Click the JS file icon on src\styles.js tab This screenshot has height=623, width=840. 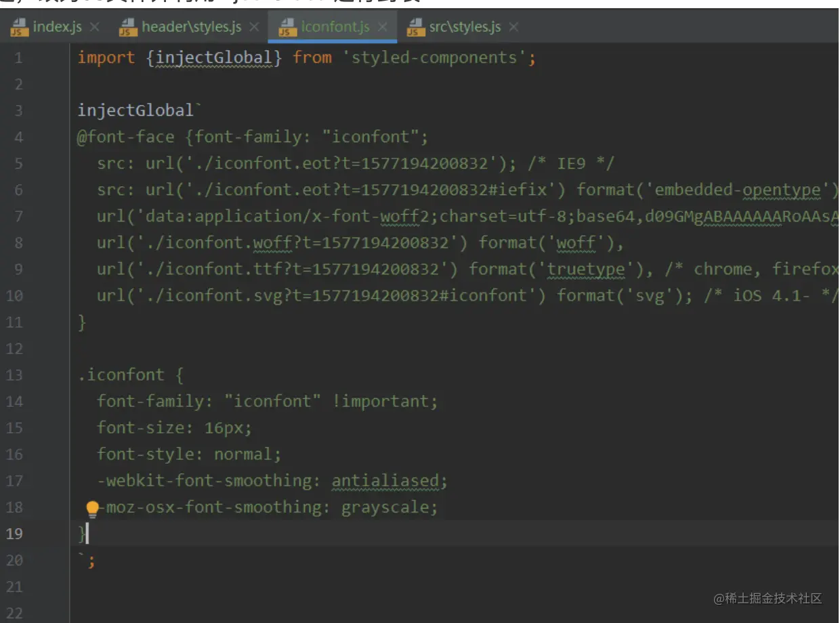point(415,27)
